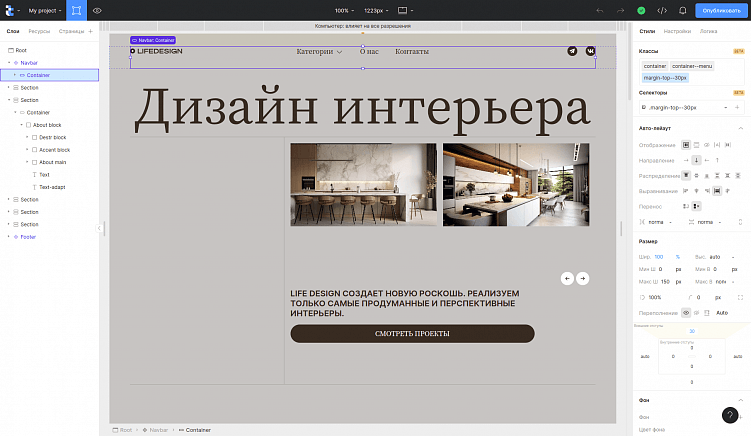Click the top margin value 30
The width and height of the screenshot is (751, 436).
pos(692,331)
